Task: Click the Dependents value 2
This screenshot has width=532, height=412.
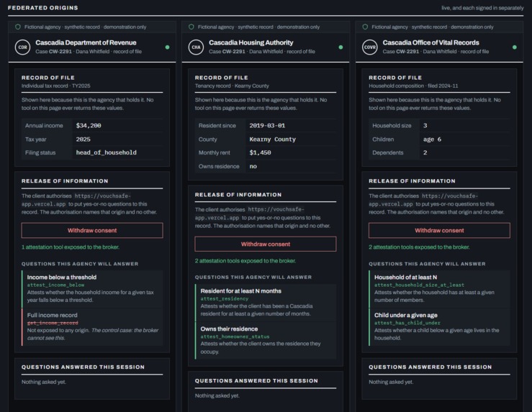Action: 425,152
